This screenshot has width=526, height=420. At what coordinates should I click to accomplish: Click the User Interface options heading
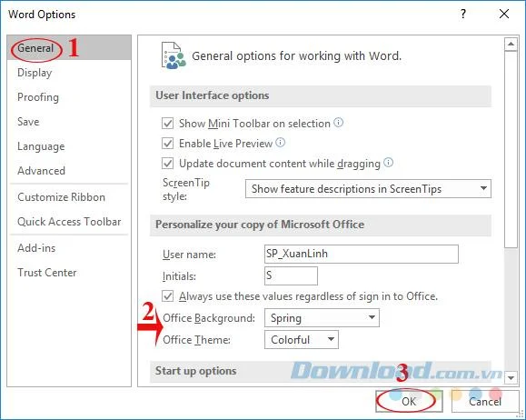[x=212, y=95]
